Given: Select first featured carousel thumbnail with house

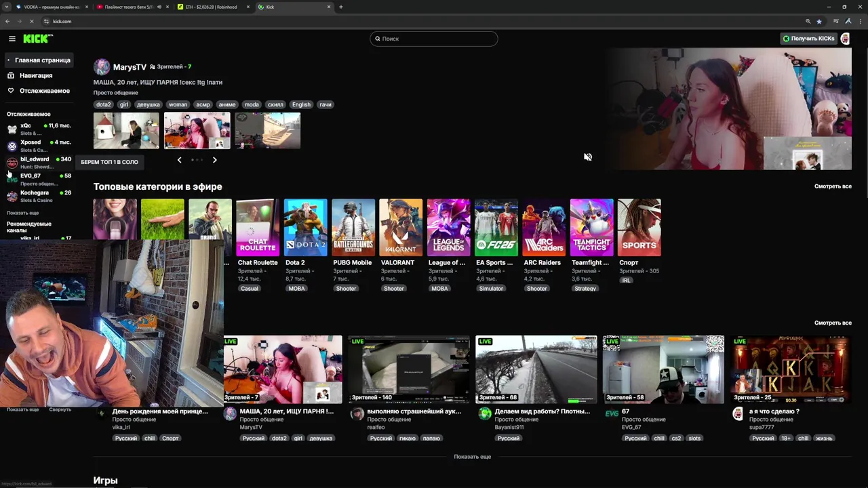Looking at the screenshot, I should pyautogui.click(x=126, y=130).
